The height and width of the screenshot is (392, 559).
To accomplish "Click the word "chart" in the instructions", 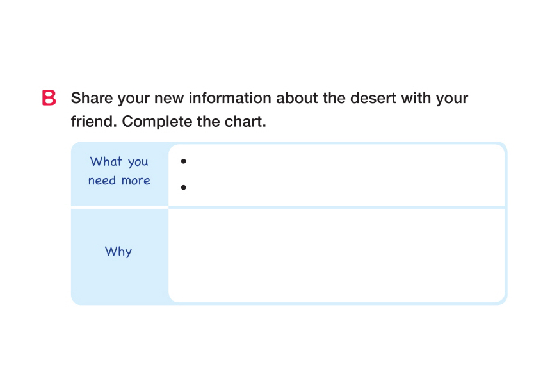I will (x=244, y=121).
